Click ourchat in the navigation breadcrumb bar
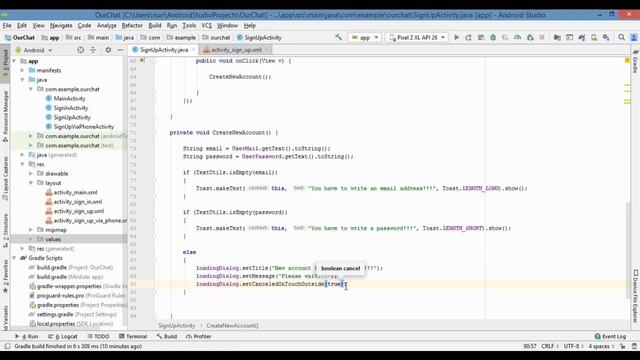This screenshot has height=360, width=640. (216, 38)
